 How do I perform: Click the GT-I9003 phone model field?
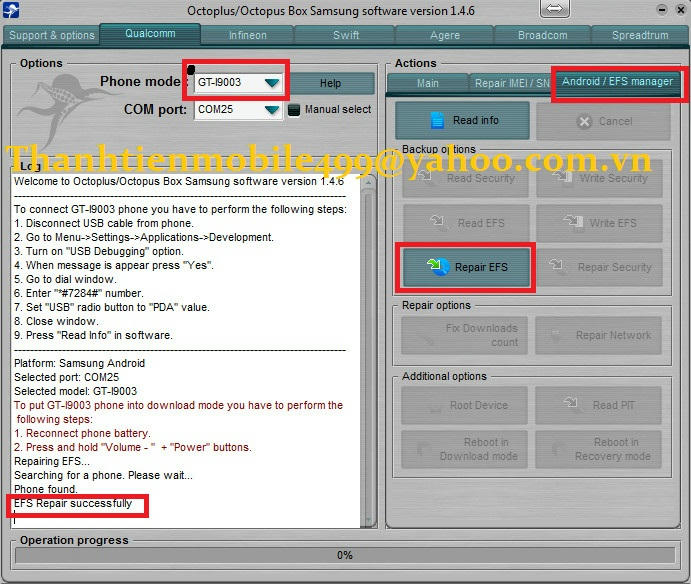tap(238, 82)
